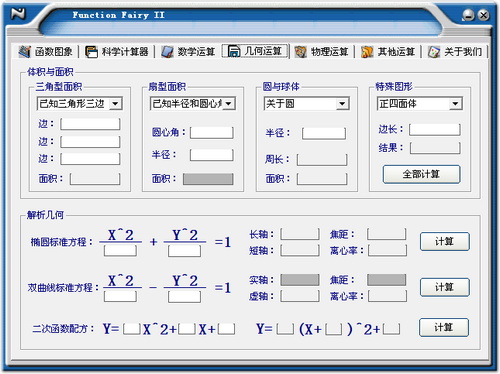Click ellipse X^2 denominator field
This screenshot has width=500, height=374.
point(120,251)
